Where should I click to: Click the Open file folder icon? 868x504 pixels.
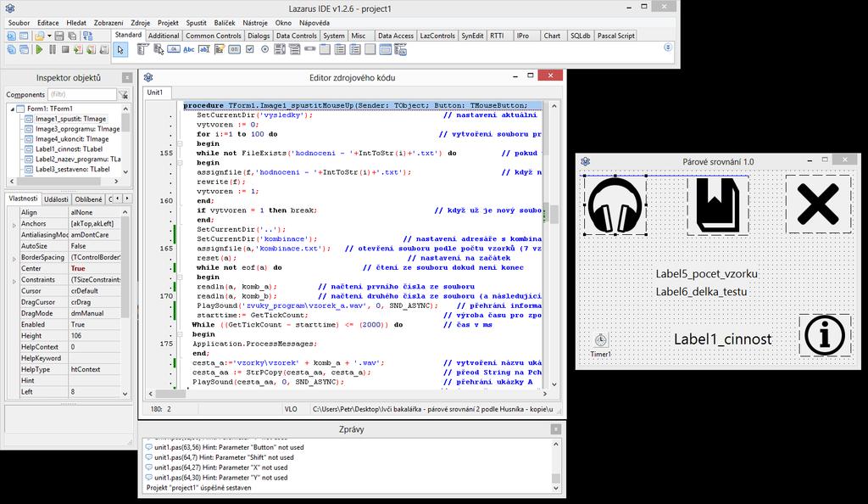39,36
